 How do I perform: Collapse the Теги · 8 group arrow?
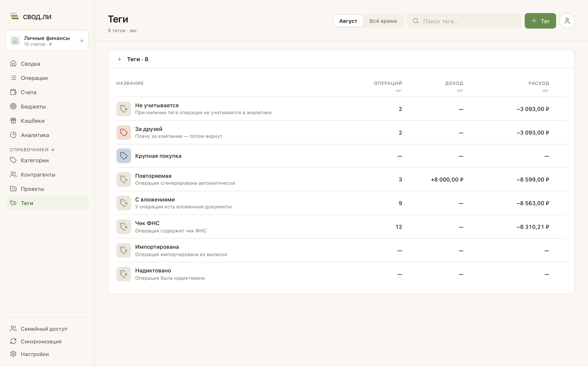tap(119, 59)
